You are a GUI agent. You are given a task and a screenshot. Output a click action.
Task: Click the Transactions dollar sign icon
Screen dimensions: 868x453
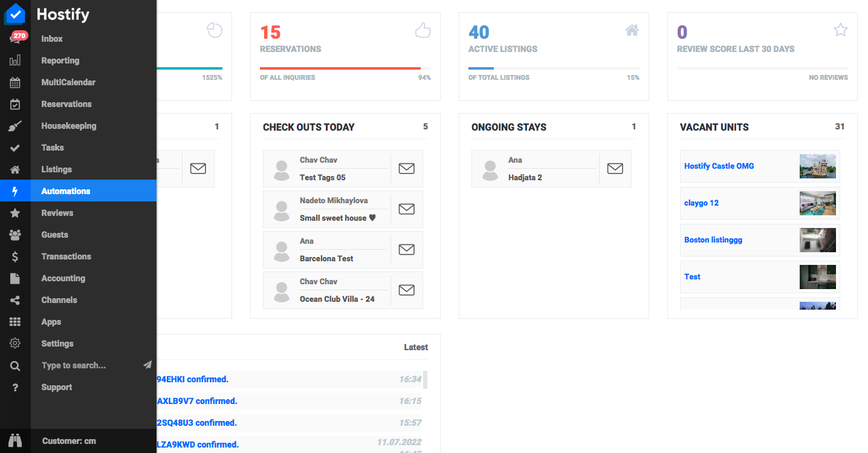point(15,256)
